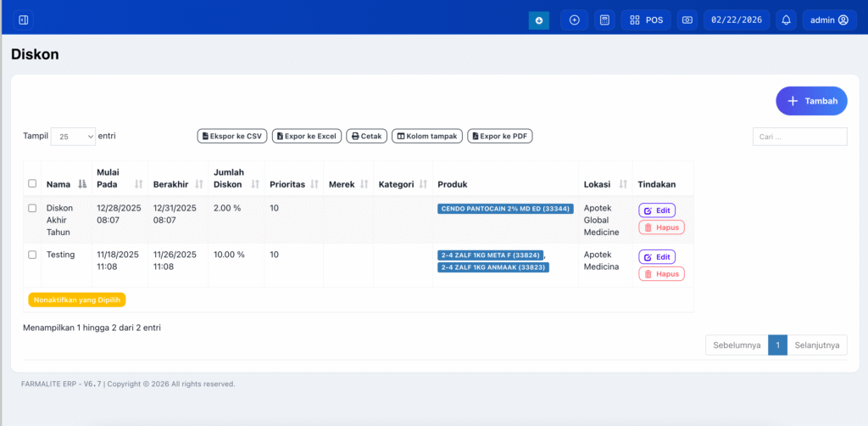Open the calculator icon in header

tap(604, 20)
